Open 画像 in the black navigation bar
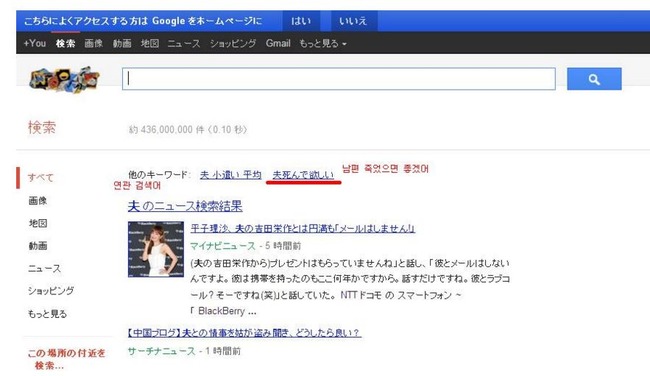Image resolution: width=650 pixels, height=376 pixels. [94, 43]
